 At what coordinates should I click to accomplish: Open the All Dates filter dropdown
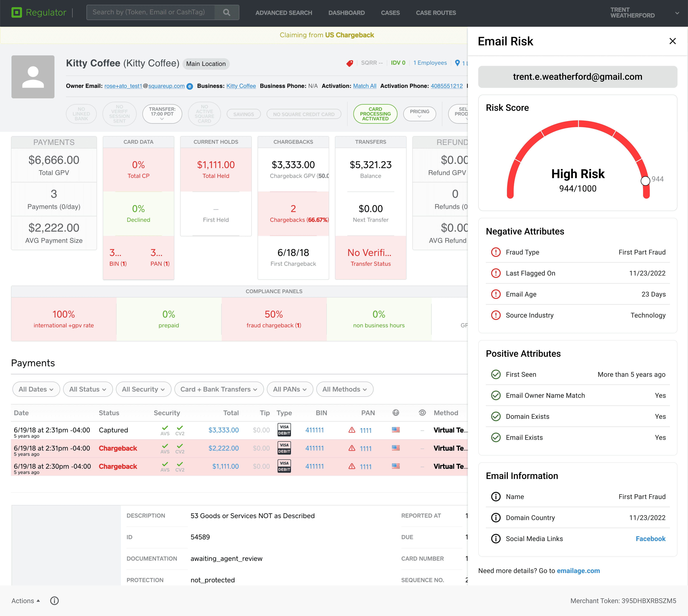click(x=36, y=389)
